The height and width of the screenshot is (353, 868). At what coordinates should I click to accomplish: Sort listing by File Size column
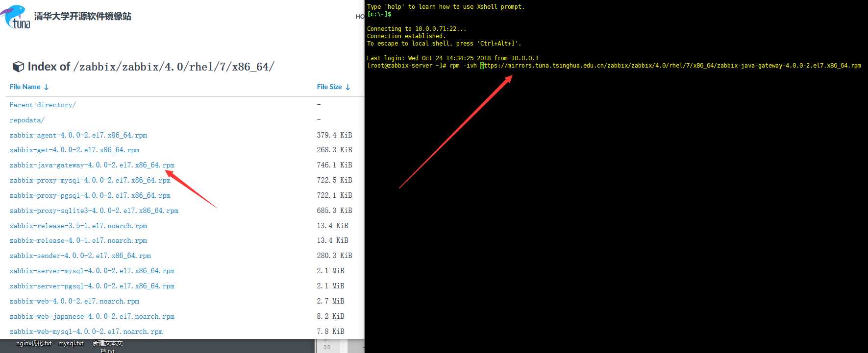pos(333,87)
